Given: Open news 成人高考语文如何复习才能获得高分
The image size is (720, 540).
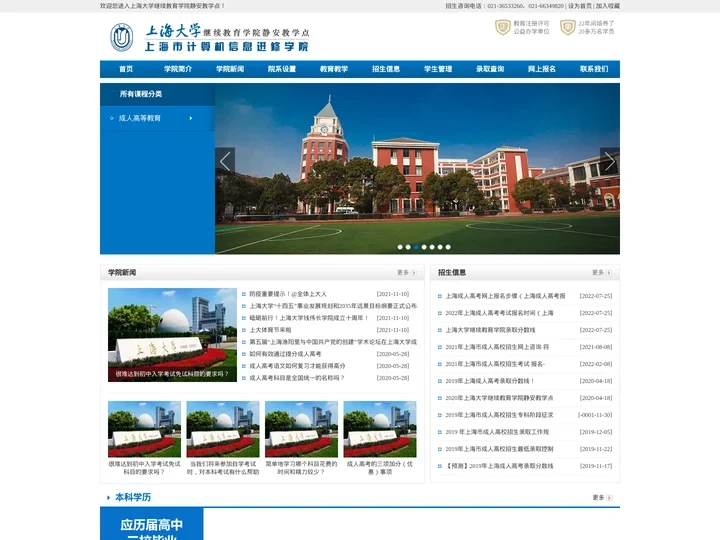Looking at the screenshot, I should point(297,366).
